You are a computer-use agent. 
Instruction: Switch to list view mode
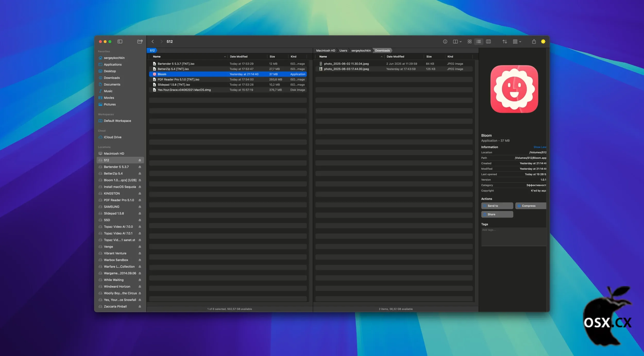(479, 42)
